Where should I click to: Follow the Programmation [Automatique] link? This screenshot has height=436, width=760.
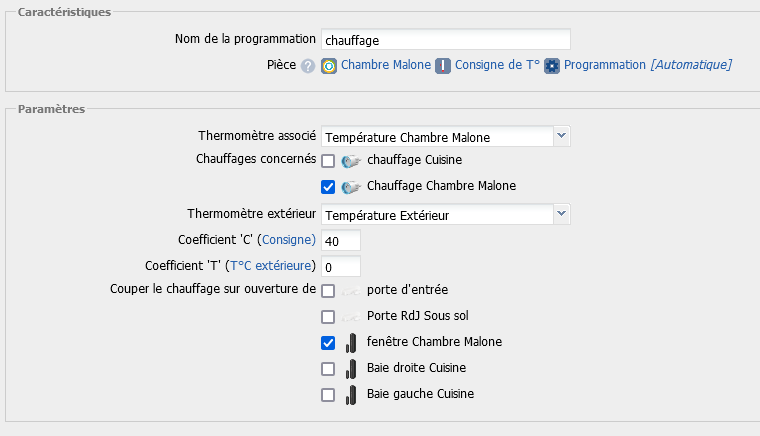click(647, 65)
